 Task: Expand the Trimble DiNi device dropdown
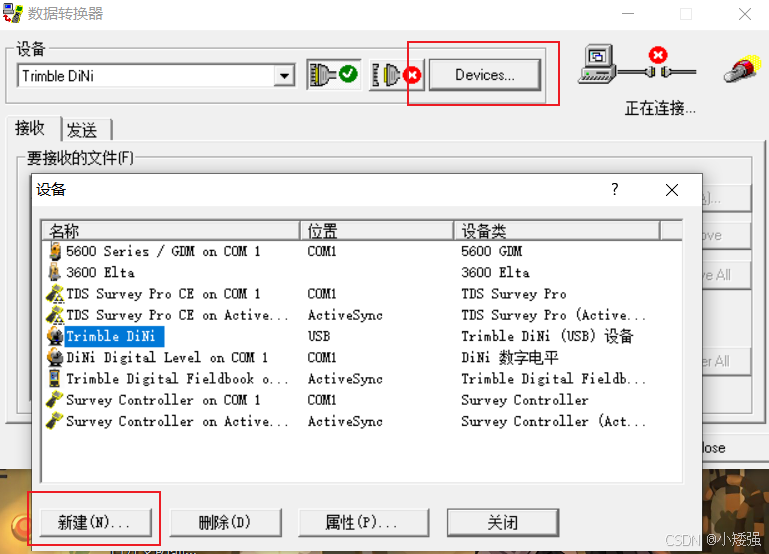pyautogui.click(x=284, y=76)
